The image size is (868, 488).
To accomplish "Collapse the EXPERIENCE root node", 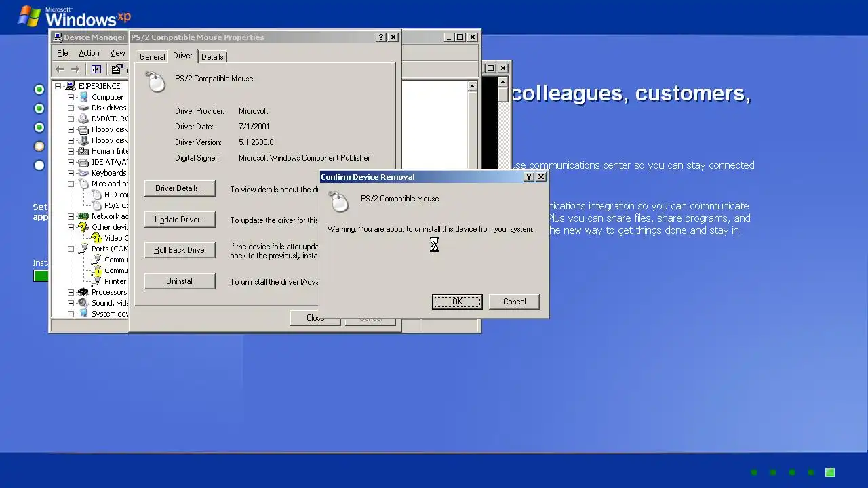I will click(58, 86).
